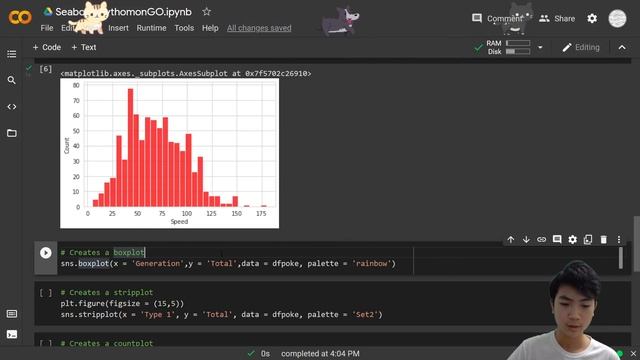Click the All changes saved link

click(x=259, y=28)
